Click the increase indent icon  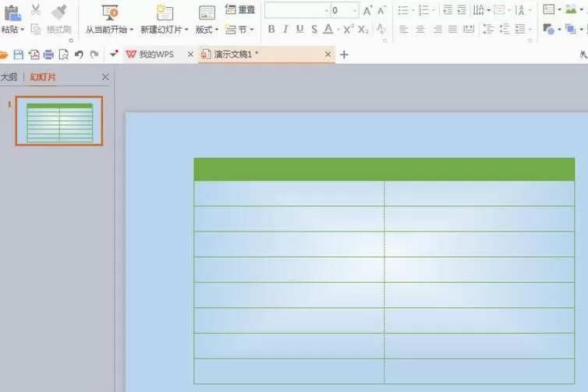tap(462, 10)
